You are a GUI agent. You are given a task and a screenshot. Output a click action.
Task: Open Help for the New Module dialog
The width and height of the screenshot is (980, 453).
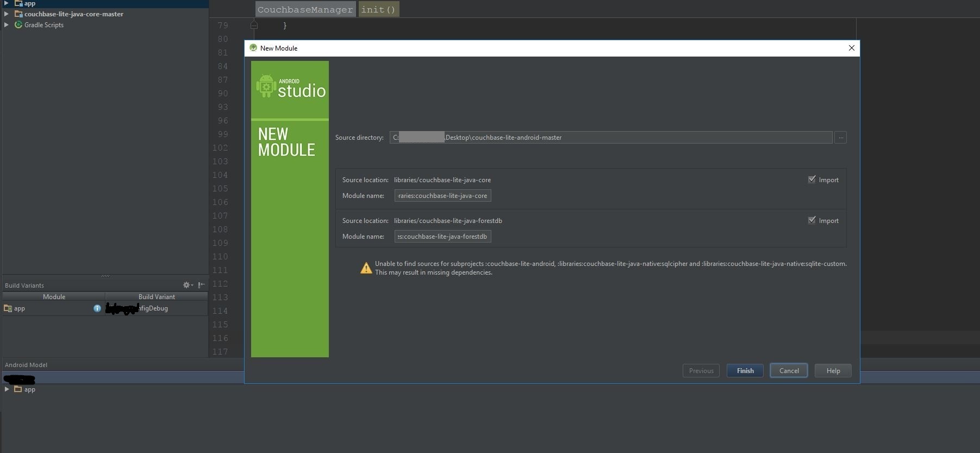[833, 371]
